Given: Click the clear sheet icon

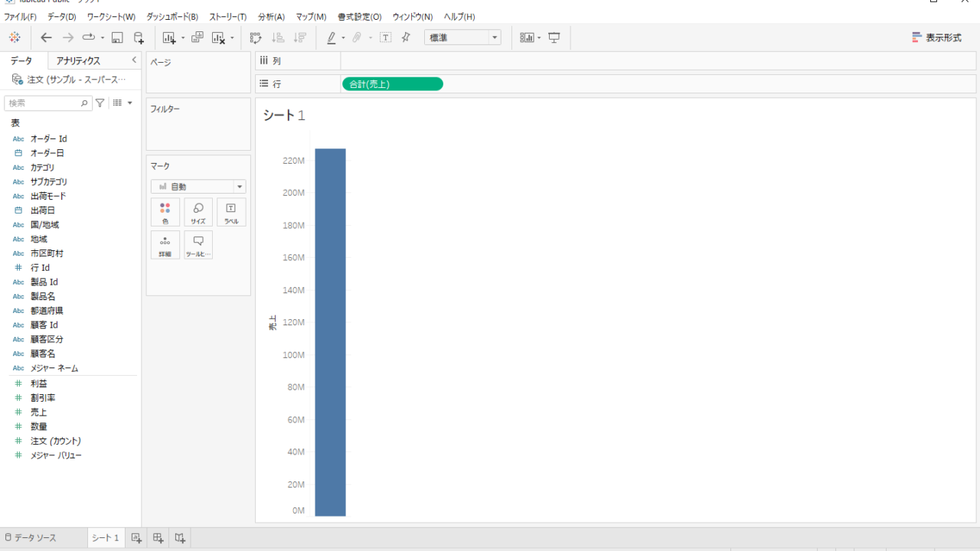Looking at the screenshot, I should coord(218,37).
